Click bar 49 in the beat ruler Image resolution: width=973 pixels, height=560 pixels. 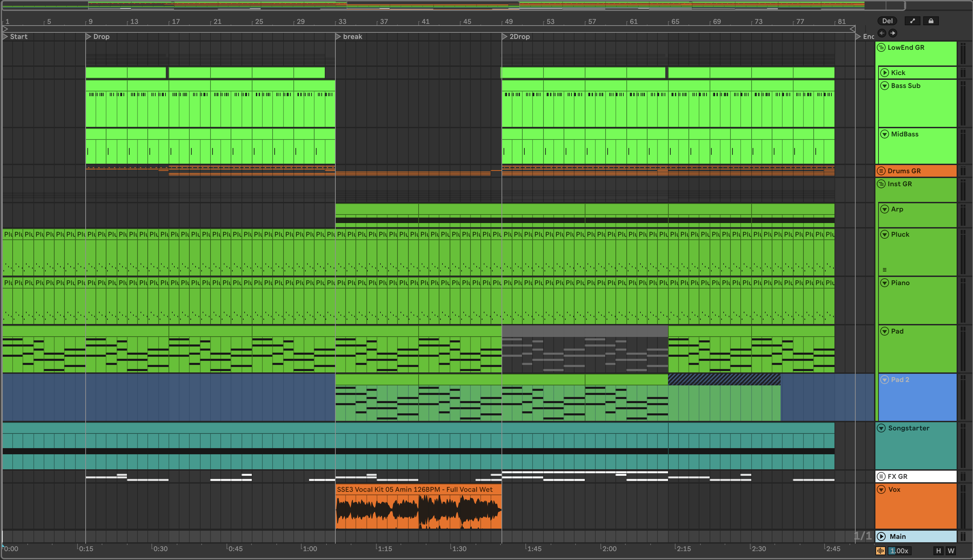509,21
